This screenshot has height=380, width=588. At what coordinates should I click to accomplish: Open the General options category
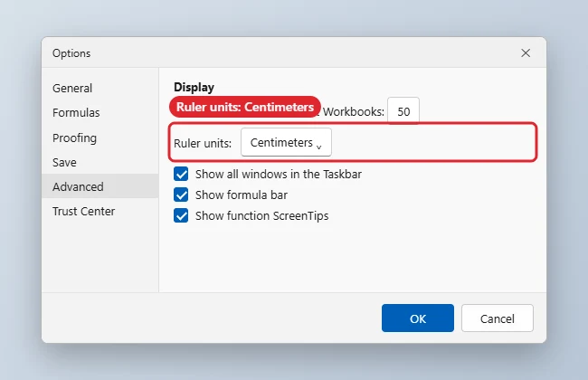click(x=100, y=89)
